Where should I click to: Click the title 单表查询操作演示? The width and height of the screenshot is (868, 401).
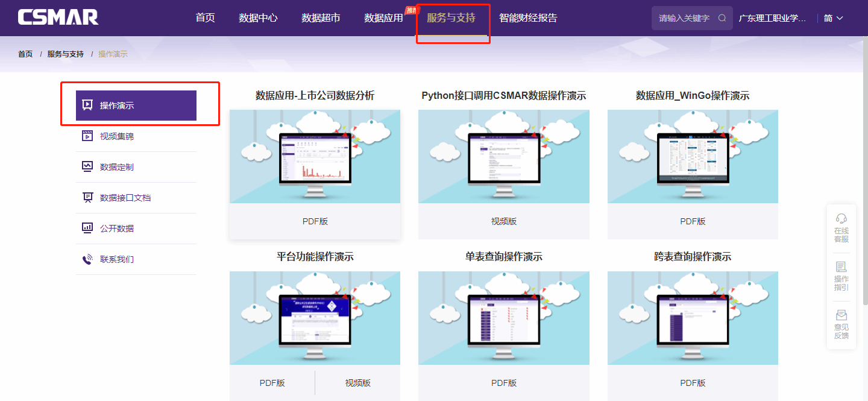click(504, 257)
